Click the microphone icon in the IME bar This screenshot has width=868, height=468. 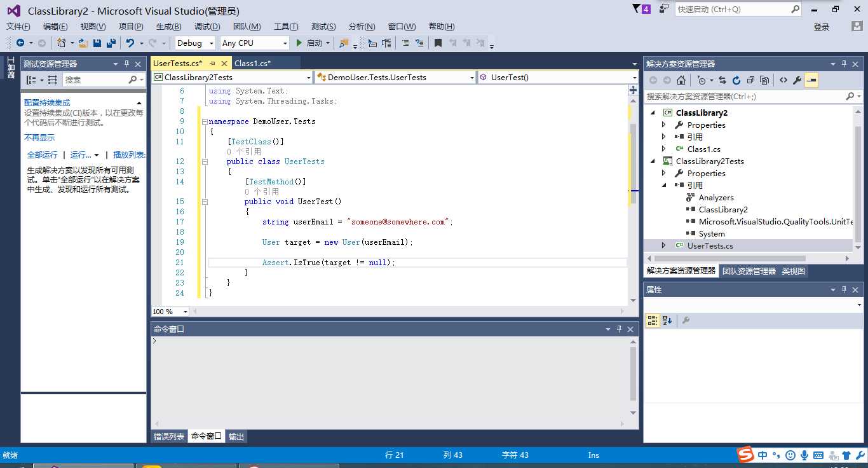(804, 455)
